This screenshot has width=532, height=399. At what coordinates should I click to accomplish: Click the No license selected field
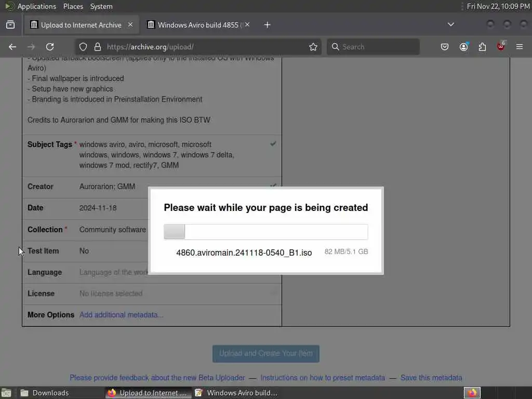111,294
